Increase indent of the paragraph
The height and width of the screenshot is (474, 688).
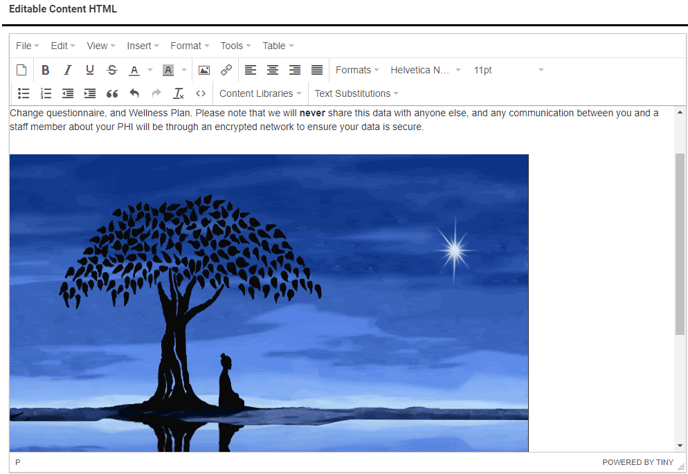point(90,94)
